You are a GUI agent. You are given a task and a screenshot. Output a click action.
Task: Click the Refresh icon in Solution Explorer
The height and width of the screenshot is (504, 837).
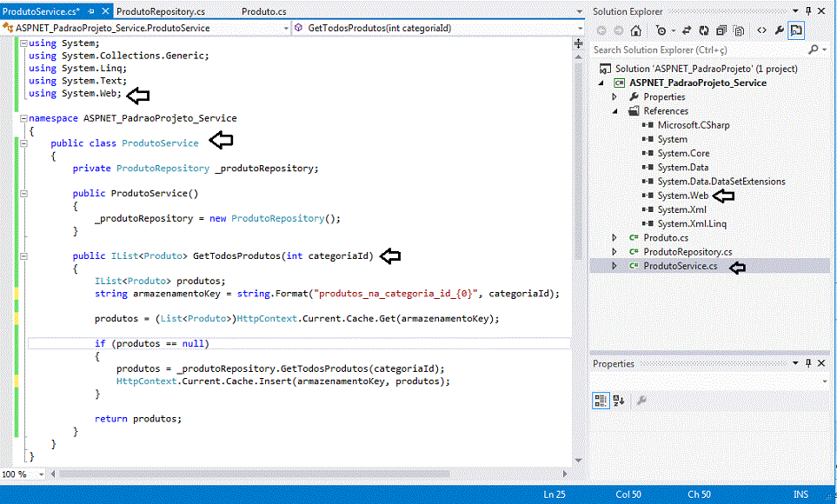(x=704, y=31)
